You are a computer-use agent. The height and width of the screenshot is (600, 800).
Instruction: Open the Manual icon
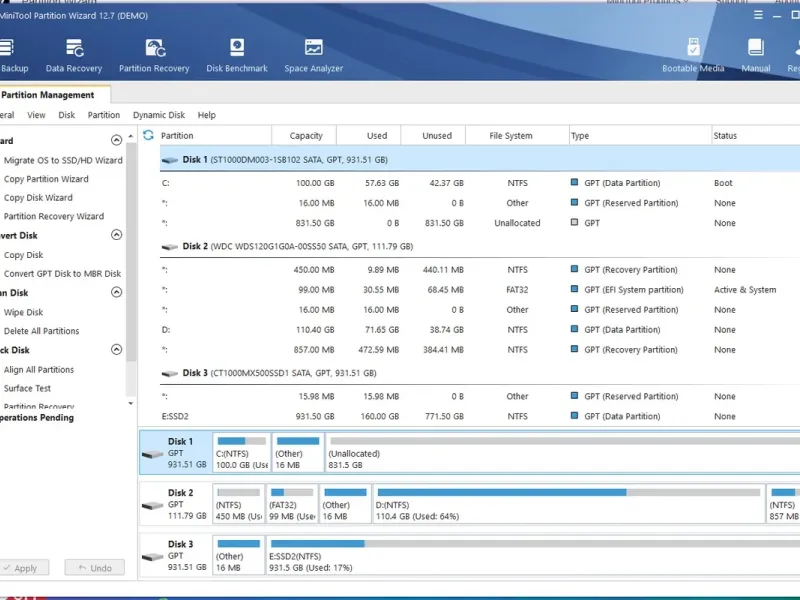[756, 55]
